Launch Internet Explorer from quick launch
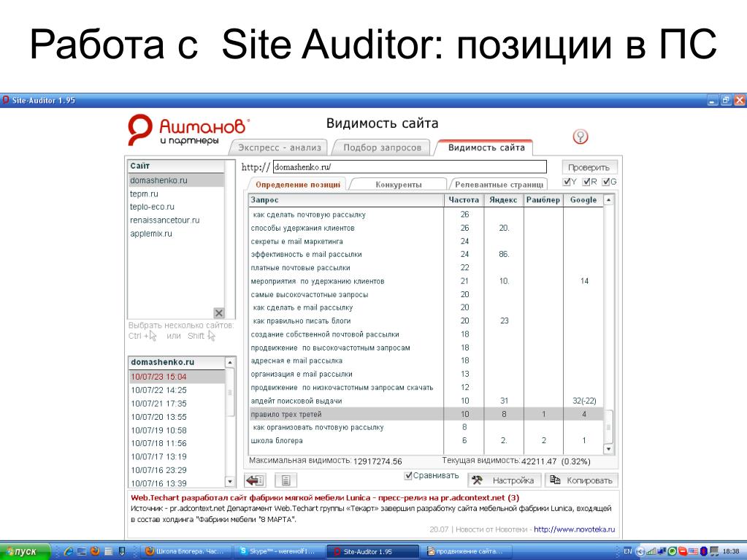This screenshot has height=560, width=747. tap(69, 551)
